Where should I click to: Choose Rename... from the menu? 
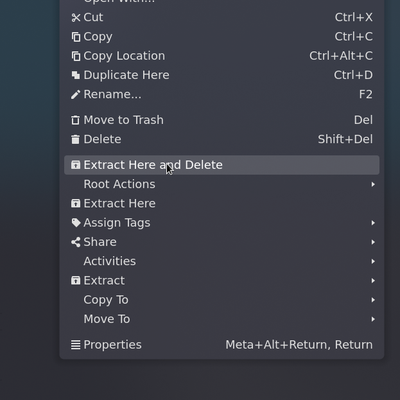[x=222, y=95]
